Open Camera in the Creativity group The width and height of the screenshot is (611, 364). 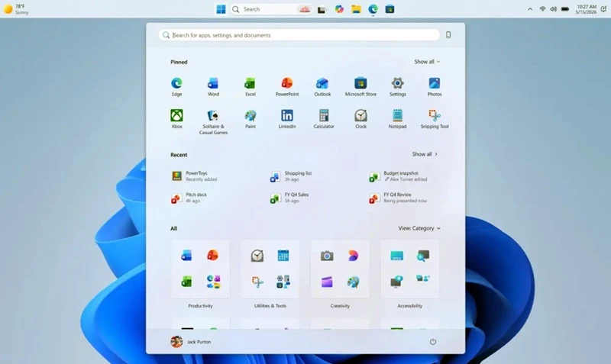pos(327,256)
